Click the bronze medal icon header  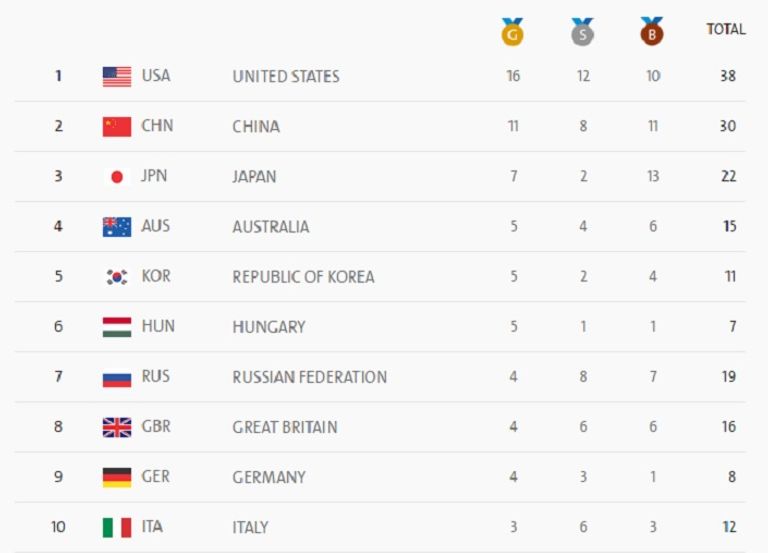tap(652, 32)
